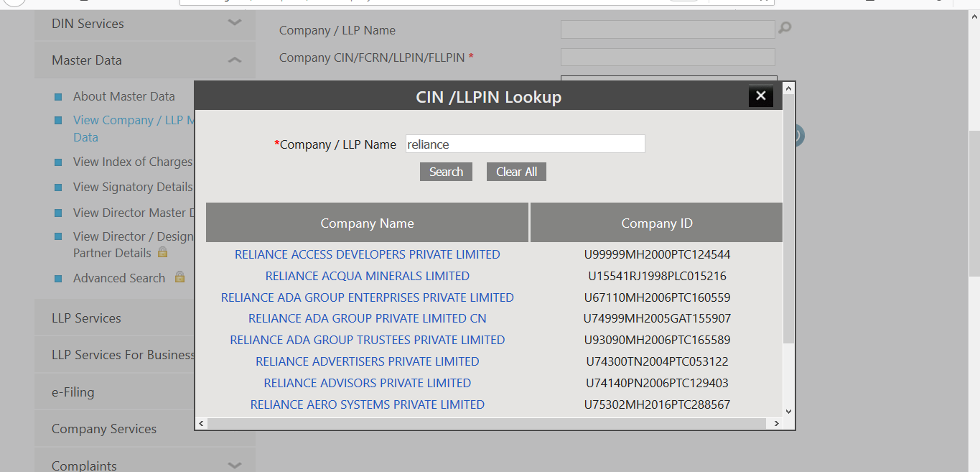Click the Company Name column header
980x472 pixels.
368,223
